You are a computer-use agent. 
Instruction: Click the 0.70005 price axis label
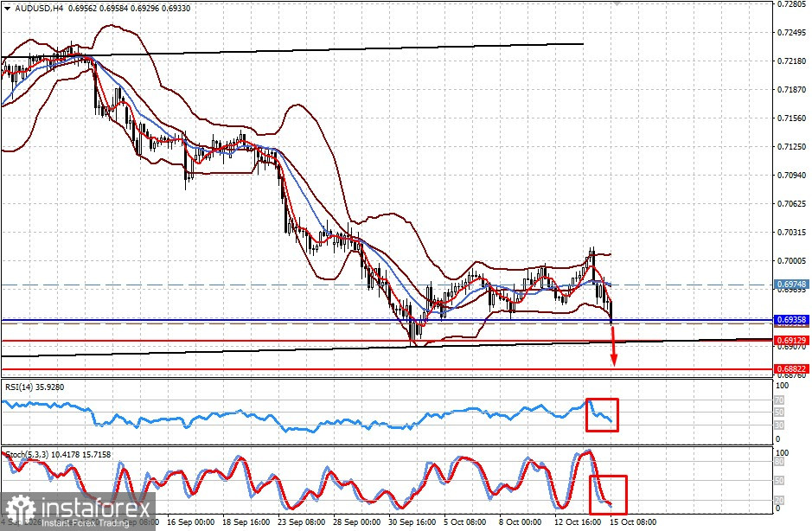[792, 260]
